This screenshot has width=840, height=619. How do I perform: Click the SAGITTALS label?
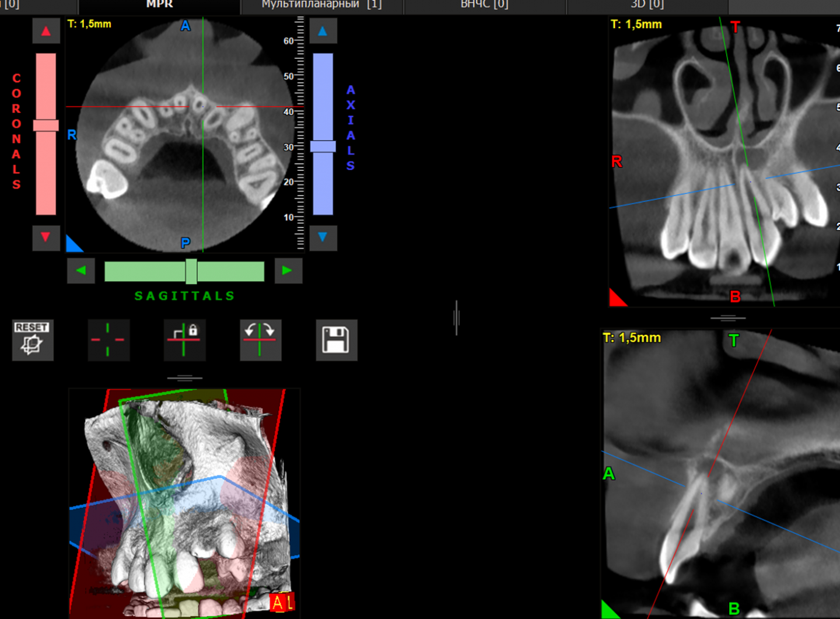click(184, 296)
